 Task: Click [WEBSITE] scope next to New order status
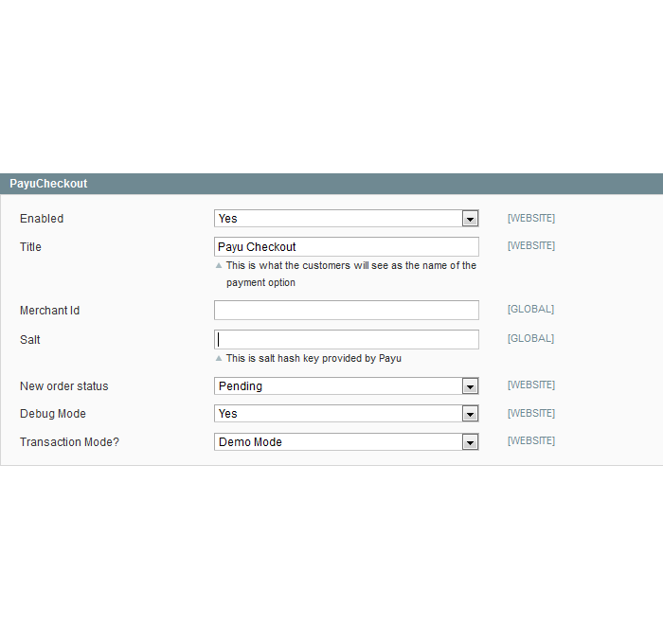tap(531, 385)
